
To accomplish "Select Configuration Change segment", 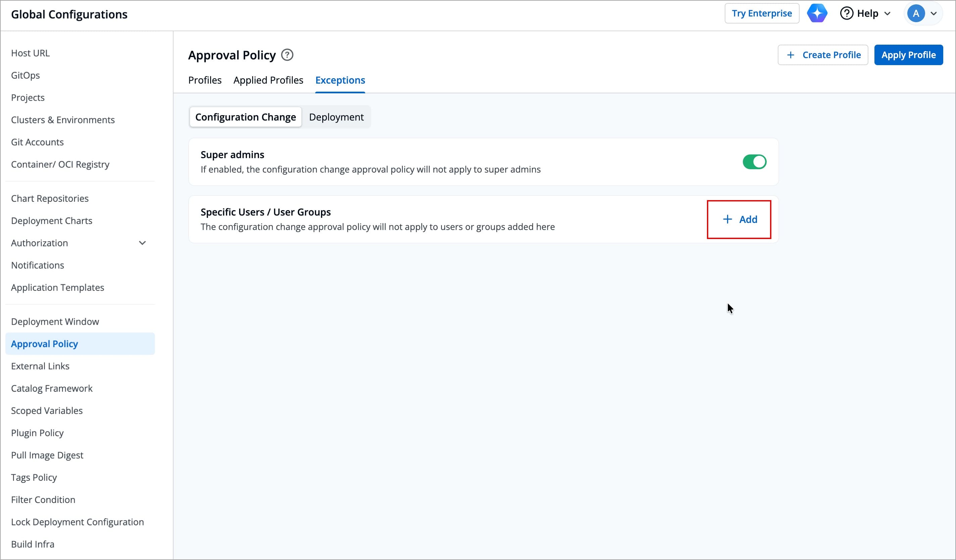I will point(245,117).
